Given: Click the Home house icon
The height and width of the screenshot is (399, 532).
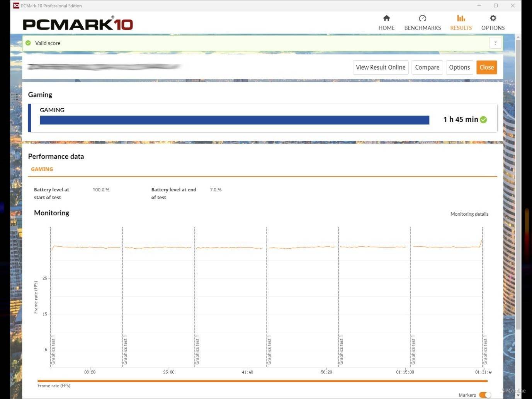Looking at the screenshot, I should (386, 18).
